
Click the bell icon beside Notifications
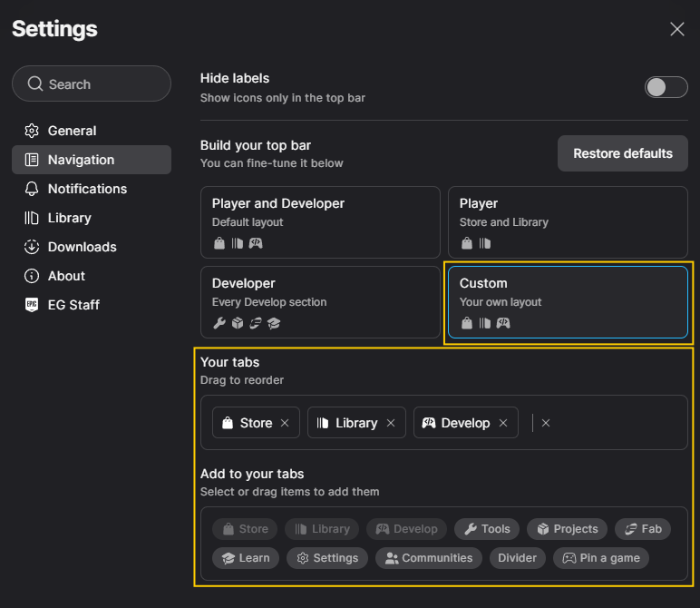32,189
